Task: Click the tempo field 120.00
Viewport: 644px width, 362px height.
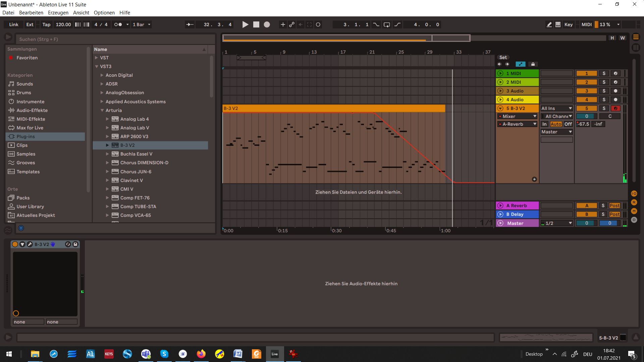Action: 63,24
